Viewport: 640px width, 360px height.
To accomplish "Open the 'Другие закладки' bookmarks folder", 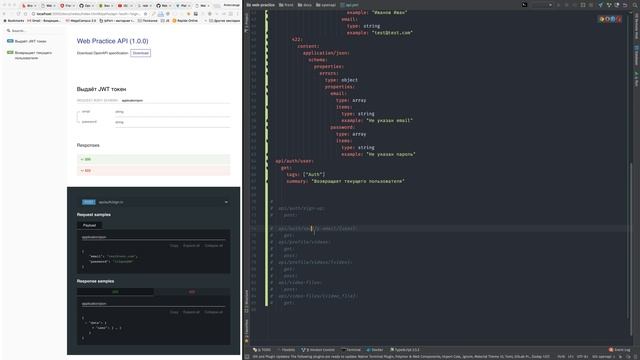I will (224, 20).
